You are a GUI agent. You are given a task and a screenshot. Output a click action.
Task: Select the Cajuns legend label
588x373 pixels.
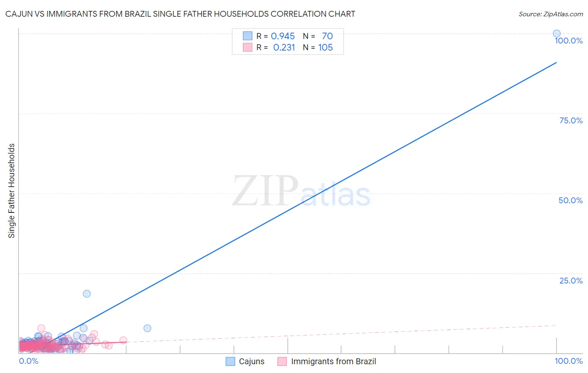point(252,361)
